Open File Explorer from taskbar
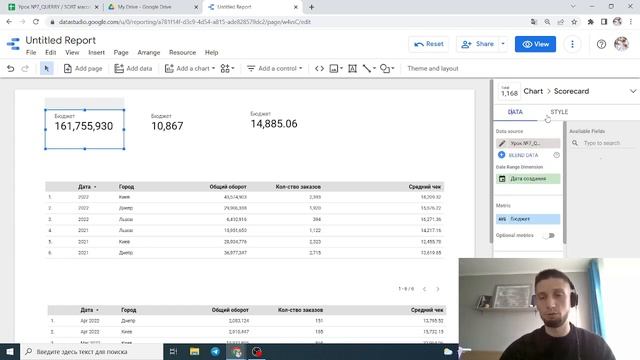640x360 pixels. pos(194,351)
